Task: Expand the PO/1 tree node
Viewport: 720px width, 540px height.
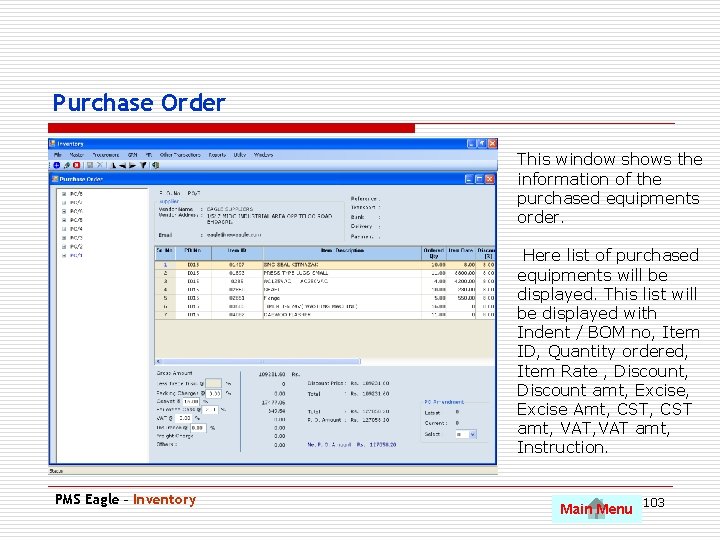Action: click(64, 256)
